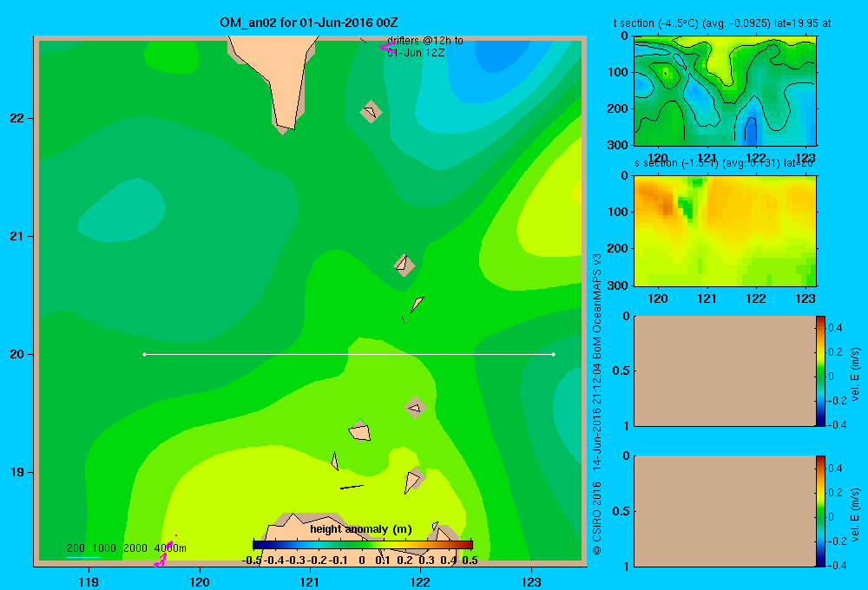This screenshot has width=868, height=590.
Task: Click the map title OM_an02 for 01-Jun-2016 00Z
Action: (308, 23)
